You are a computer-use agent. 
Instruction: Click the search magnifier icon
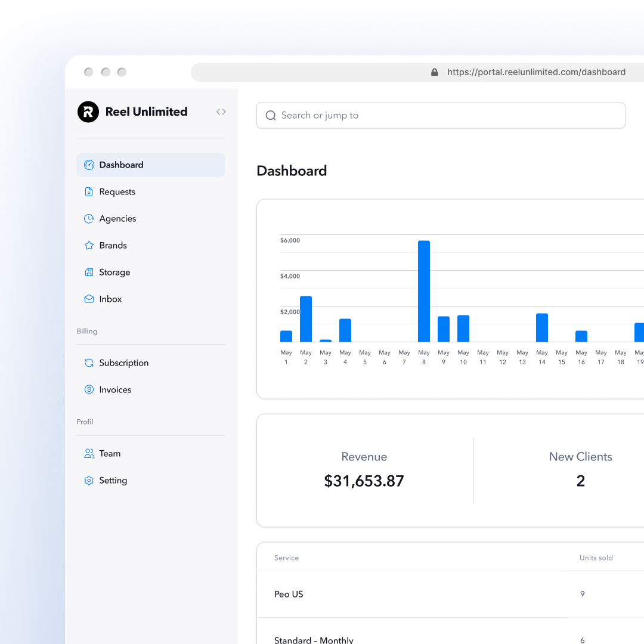tap(271, 116)
